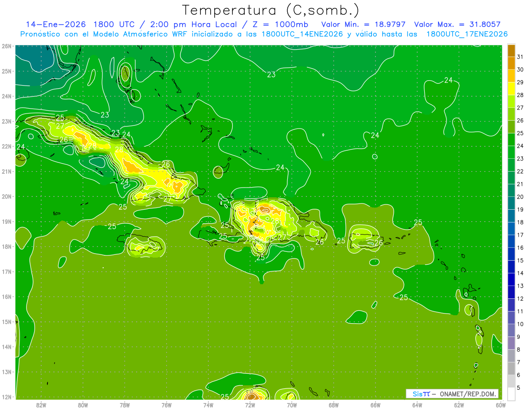Image resolution: width=532 pixels, height=411 pixels.
Task: Click the 76W longitude axis label
Action: pyautogui.click(x=167, y=405)
